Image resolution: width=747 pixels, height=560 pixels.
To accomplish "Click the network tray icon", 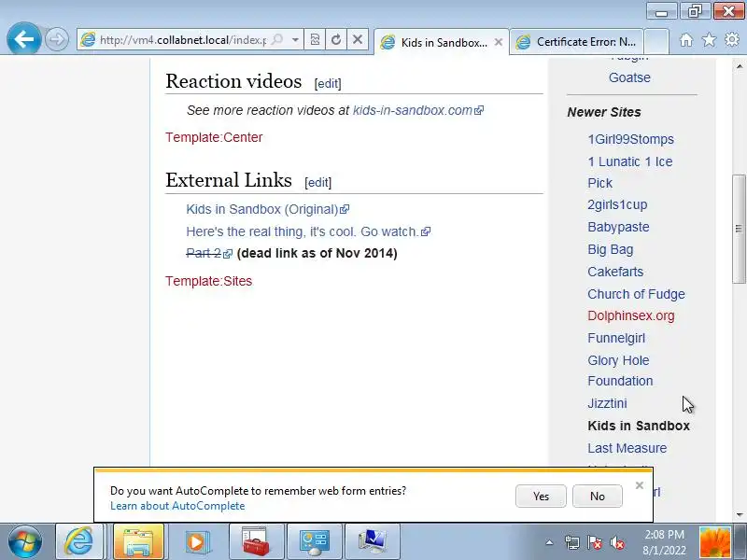I will click(571, 542).
